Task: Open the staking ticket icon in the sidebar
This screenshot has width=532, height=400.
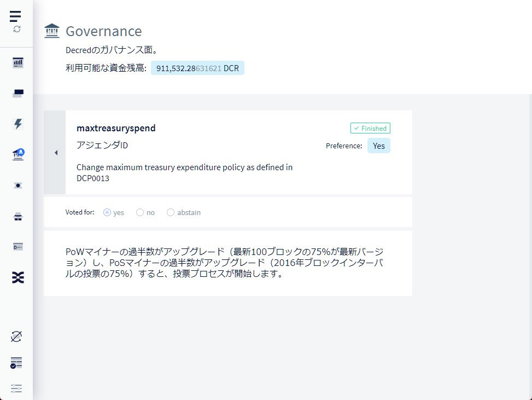Action: click(18, 185)
